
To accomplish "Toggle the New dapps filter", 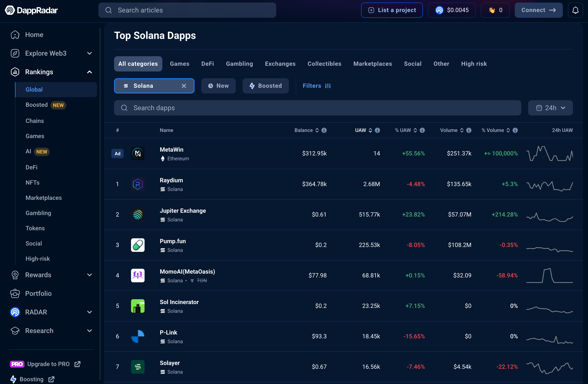I will pyautogui.click(x=218, y=86).
